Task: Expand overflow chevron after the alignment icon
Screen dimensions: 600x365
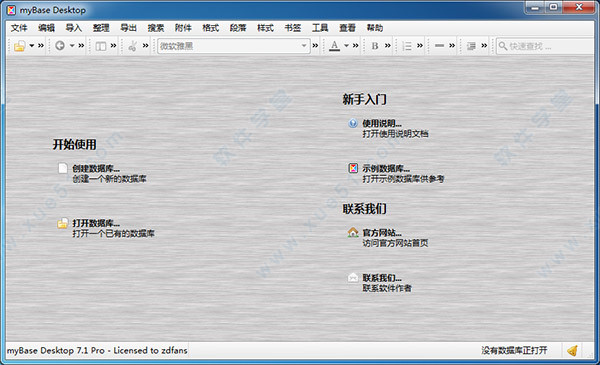Action: (x=484, y=46)
